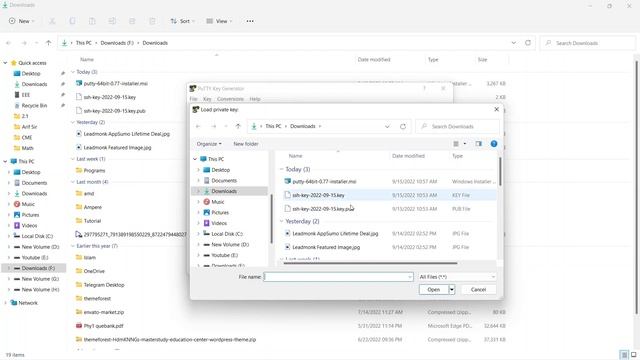
Task: Click the dialog's Search Downloads box
Action: coord(458,127)
